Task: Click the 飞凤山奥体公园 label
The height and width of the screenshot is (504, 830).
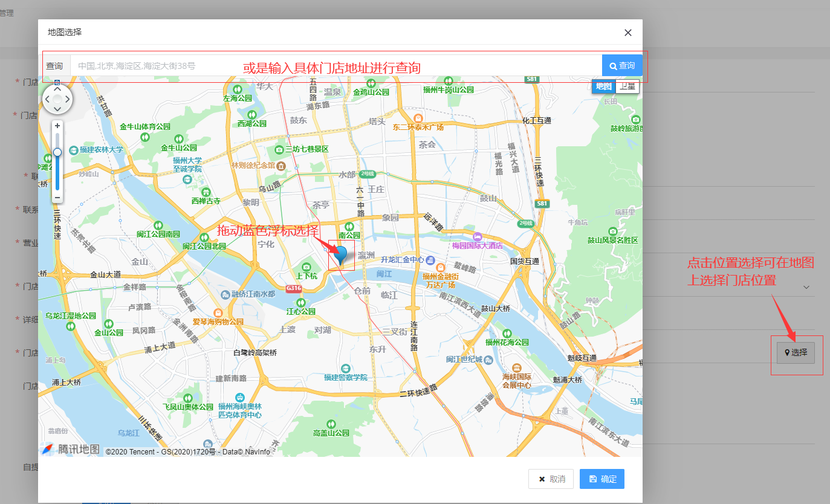Action: click(188, 407)
